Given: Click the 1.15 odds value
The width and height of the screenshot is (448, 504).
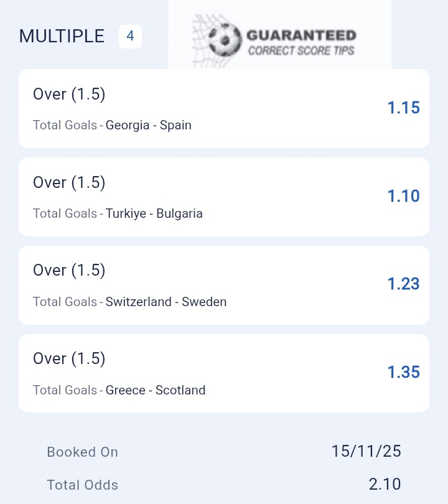Looking at the screenshot, I should point(403,108).
